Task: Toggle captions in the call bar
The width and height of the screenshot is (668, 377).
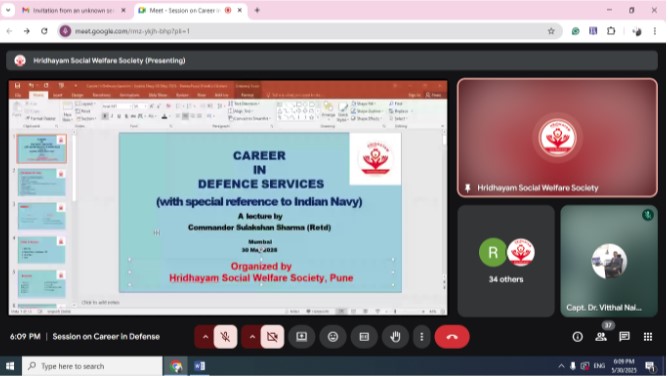Action: tap(364, 337)
